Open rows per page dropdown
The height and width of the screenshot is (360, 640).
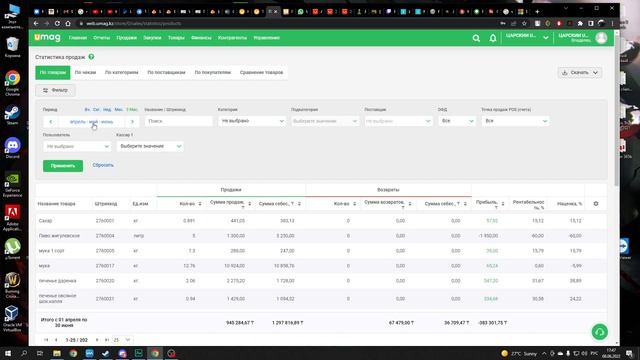(x=122, y=340)
